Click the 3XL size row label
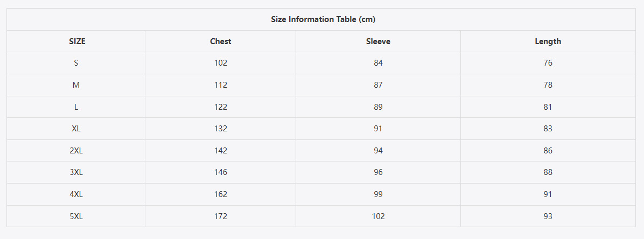This screenshot has width=644, height=239. (76, 172)
